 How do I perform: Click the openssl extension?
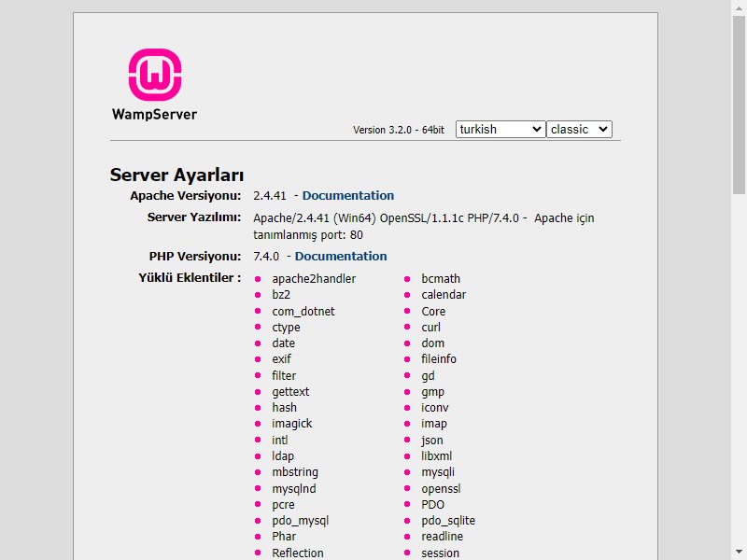coord(441,488)
